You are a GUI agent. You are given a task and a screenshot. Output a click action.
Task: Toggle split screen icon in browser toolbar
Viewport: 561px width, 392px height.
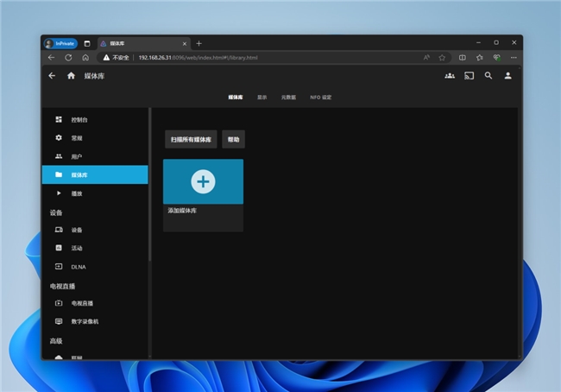tap(463, 57)
